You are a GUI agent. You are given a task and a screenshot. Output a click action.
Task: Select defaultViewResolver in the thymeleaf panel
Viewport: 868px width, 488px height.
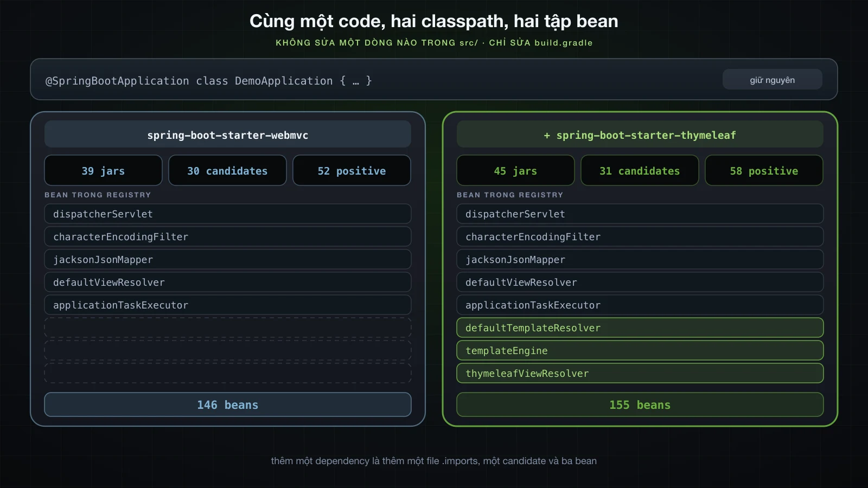(640, 282)
